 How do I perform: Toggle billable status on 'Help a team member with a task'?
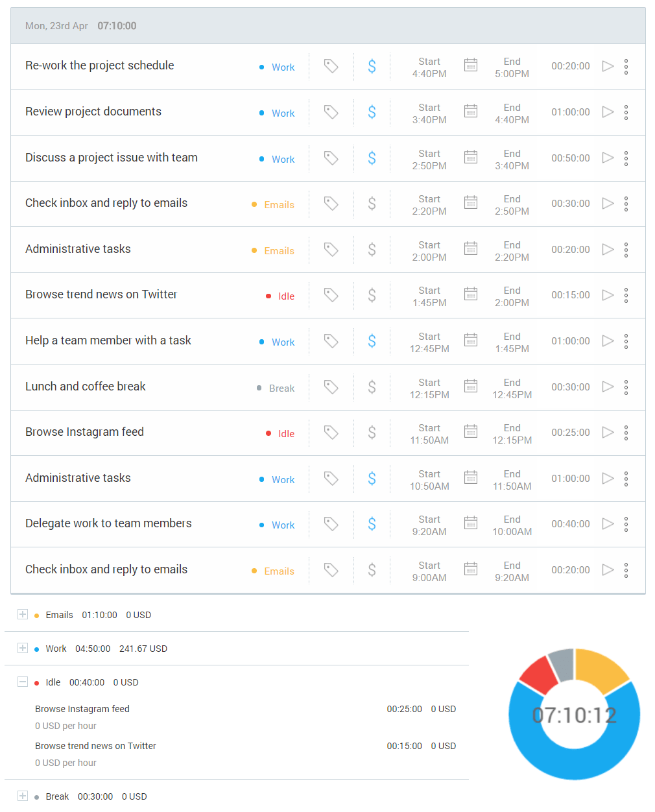(x=372, y=340)
